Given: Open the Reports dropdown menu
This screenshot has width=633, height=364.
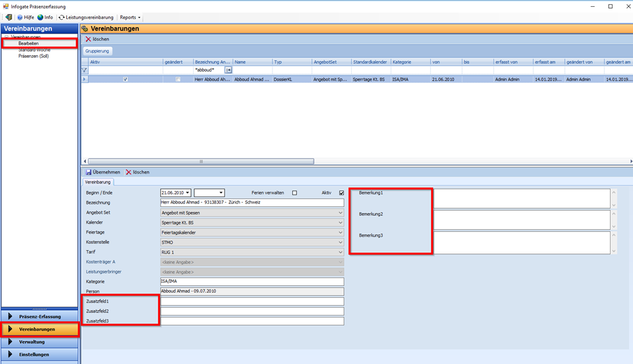Looking at the screenshot, I should [x=130, y=17].
